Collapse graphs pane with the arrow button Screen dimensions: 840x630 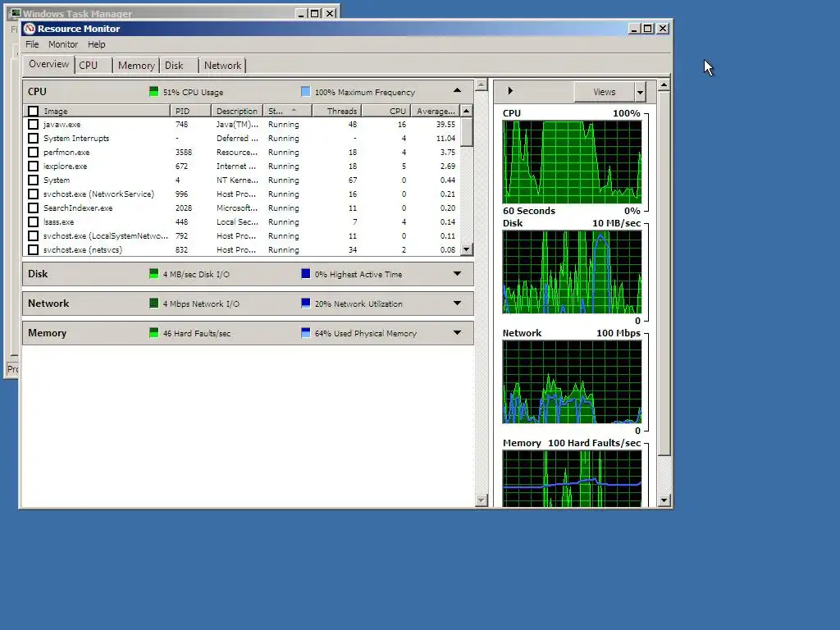click(x=510, y=91)
